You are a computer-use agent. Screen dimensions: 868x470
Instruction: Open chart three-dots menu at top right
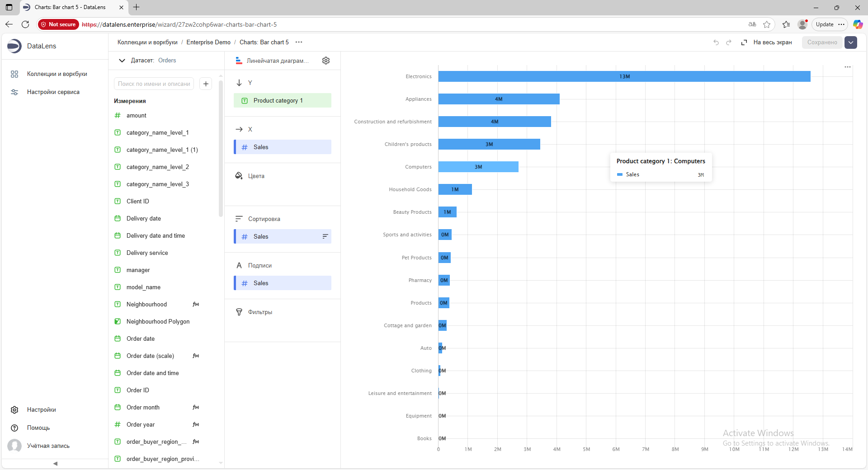(847, 67)
